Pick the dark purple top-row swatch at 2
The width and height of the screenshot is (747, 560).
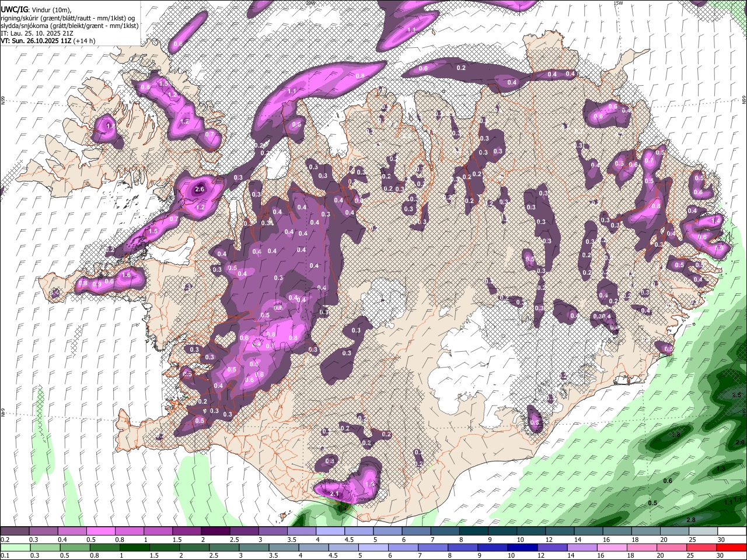tap(215, 531)
